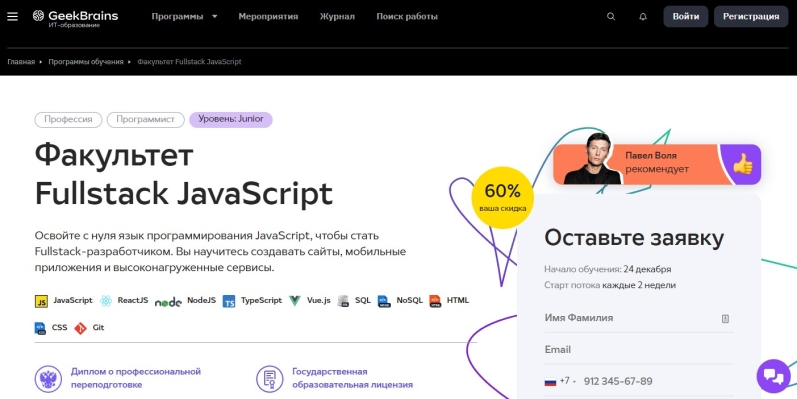This screenshot has width=797, height=399.
Task: Click the TypeScript TS icon
Action: click(x=229, y=301)
